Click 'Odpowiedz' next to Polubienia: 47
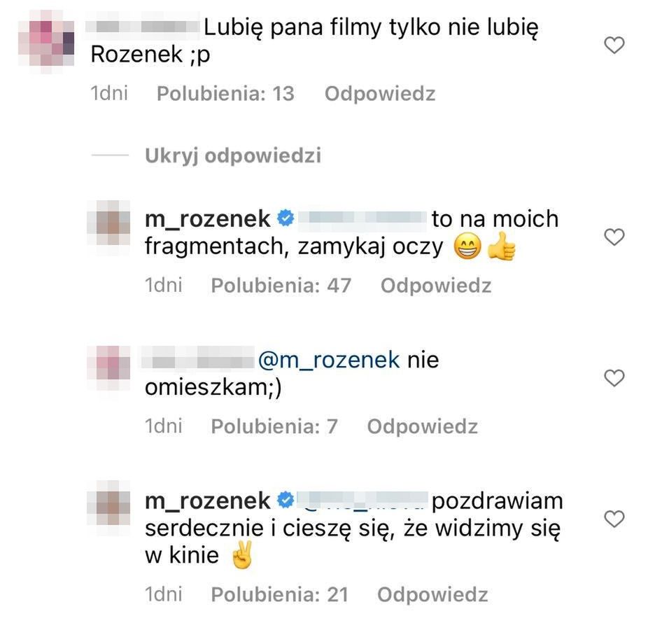The height and width of the screenshot is (644, 662). (436, 286)
